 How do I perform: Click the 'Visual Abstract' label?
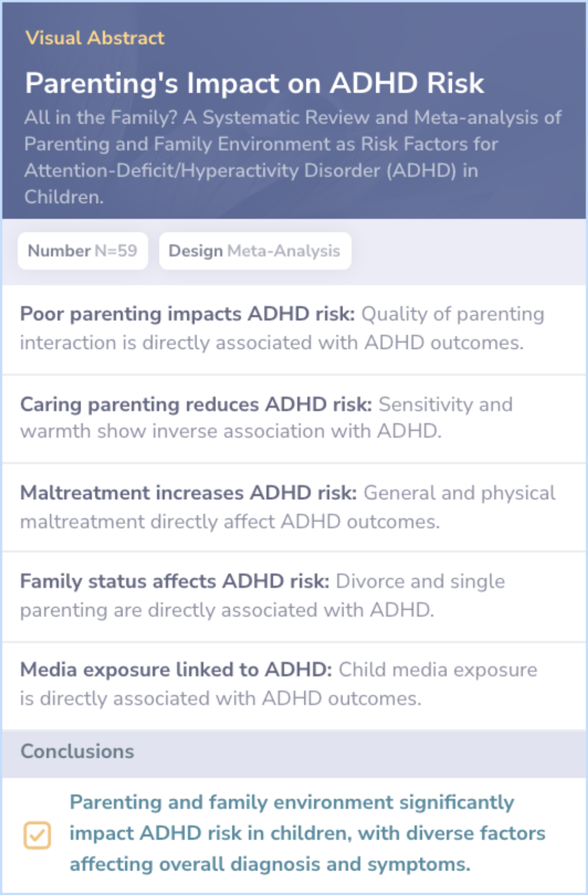(95, 38)
